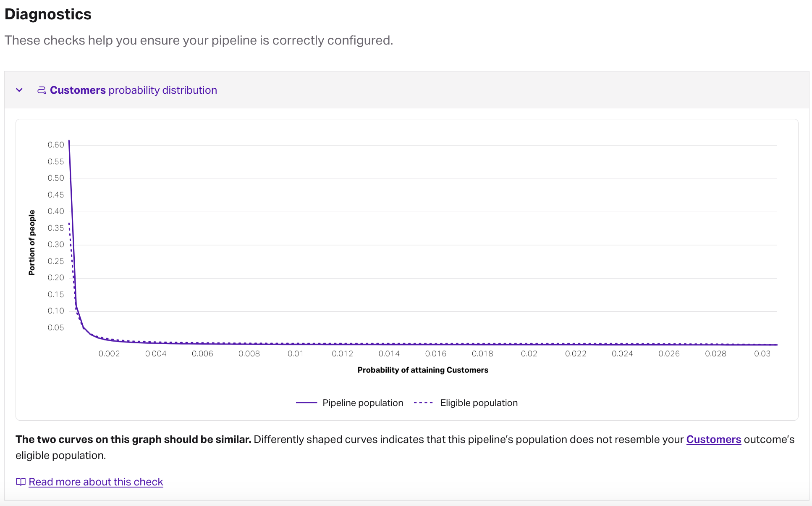
Task: Follow the Customers hyperlink in the description text
Action: coord(713,440)
